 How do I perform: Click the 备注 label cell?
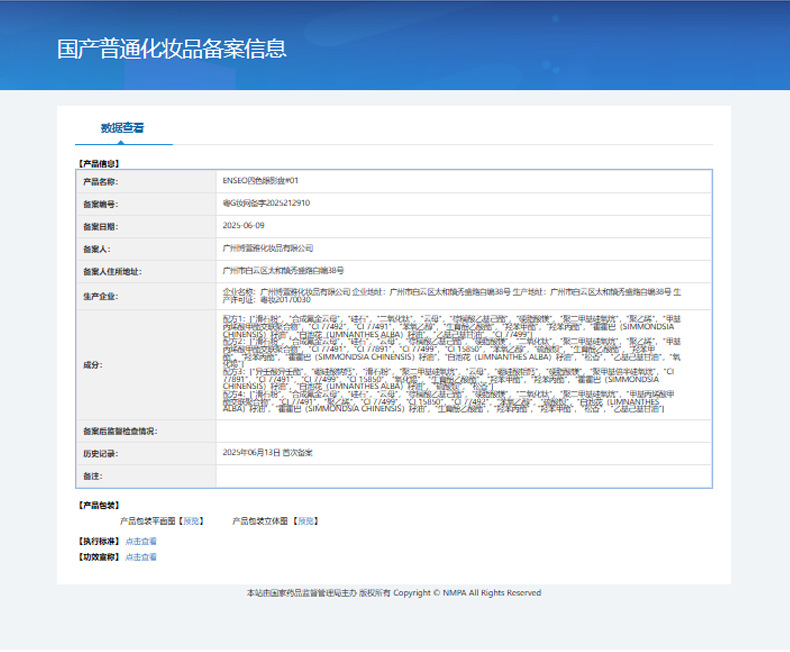(146, 476)
